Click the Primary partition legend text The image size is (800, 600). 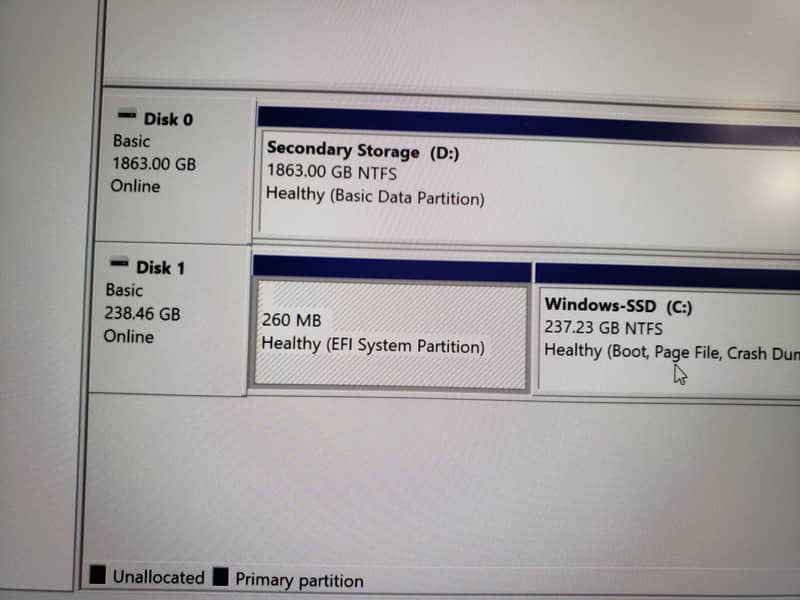click(x=299, y=580)
